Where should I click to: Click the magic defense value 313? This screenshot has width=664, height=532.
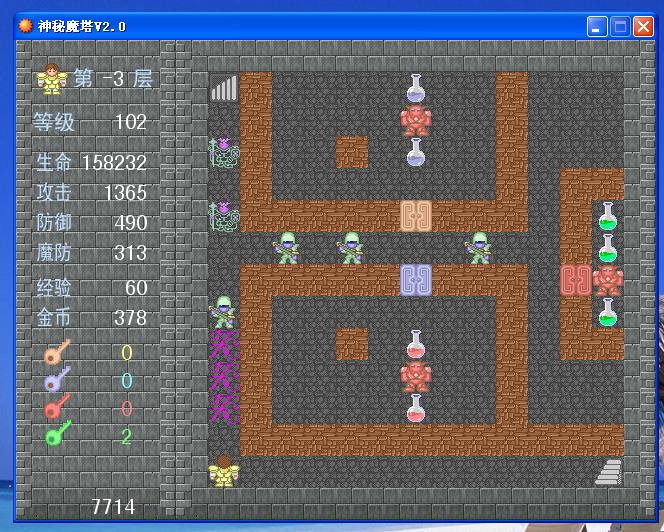130,253
